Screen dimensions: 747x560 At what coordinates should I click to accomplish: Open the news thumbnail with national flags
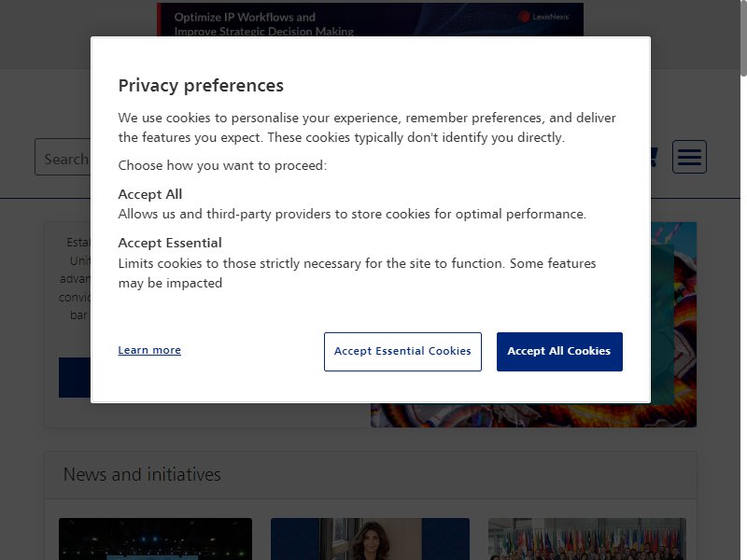[587, 539]
